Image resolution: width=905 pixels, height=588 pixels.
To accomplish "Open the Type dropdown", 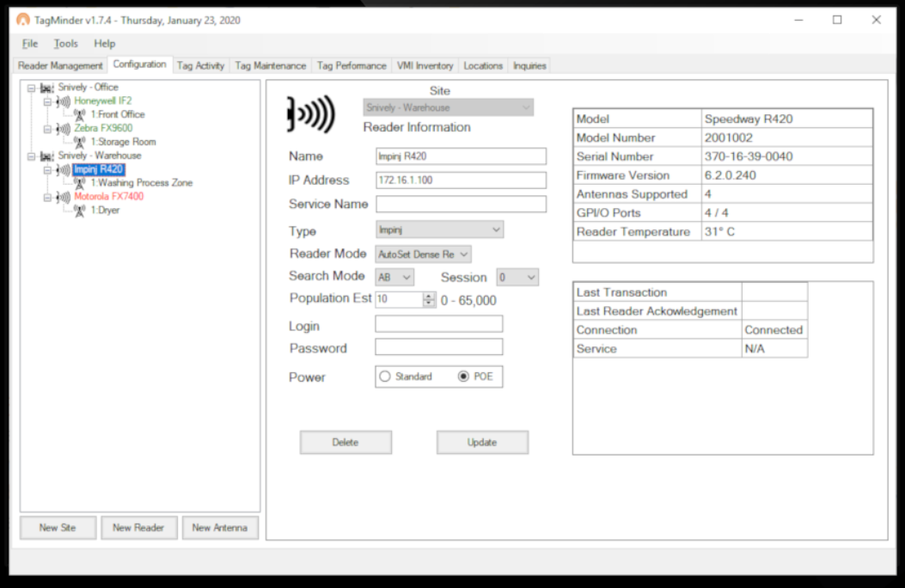I will coord(439,230).
